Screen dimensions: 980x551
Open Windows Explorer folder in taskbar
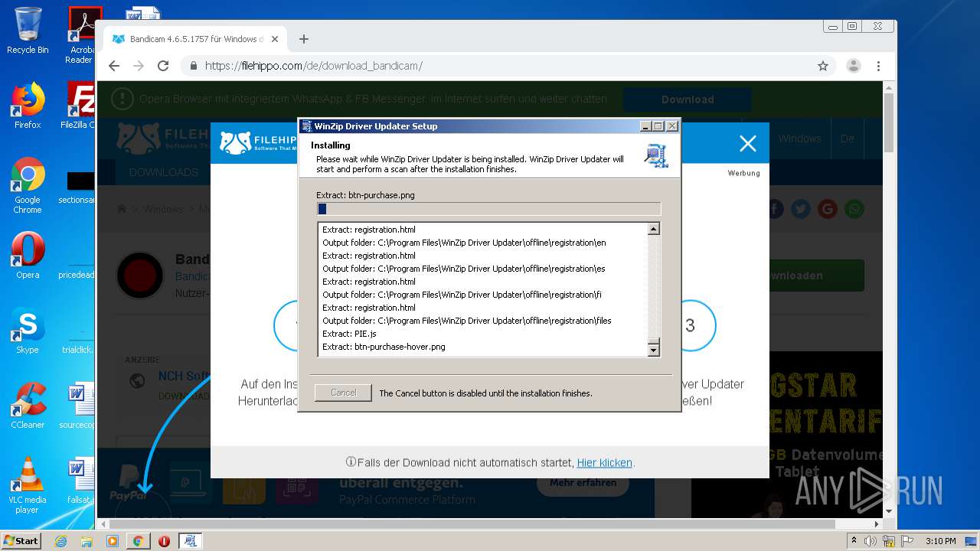[87, 541]
